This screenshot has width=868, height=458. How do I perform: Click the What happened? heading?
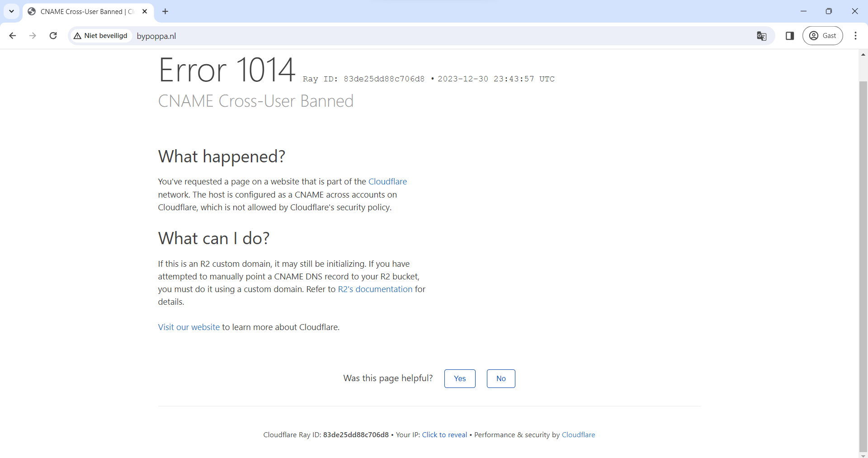pyautogui.click(x=222, y=156)
